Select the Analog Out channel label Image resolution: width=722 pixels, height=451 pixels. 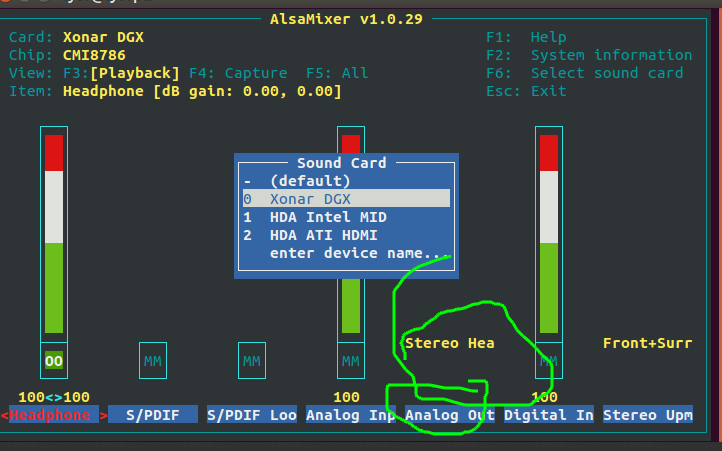(450, 415)
